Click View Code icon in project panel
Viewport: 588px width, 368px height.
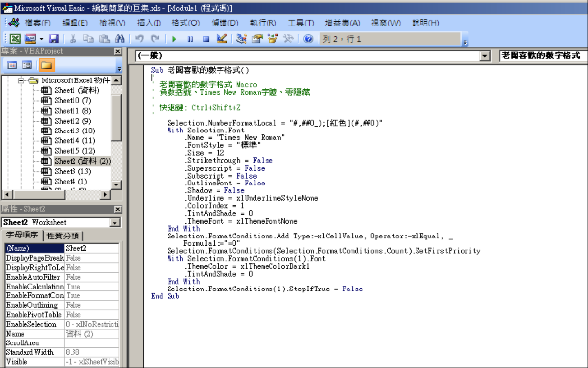(12, 65)
